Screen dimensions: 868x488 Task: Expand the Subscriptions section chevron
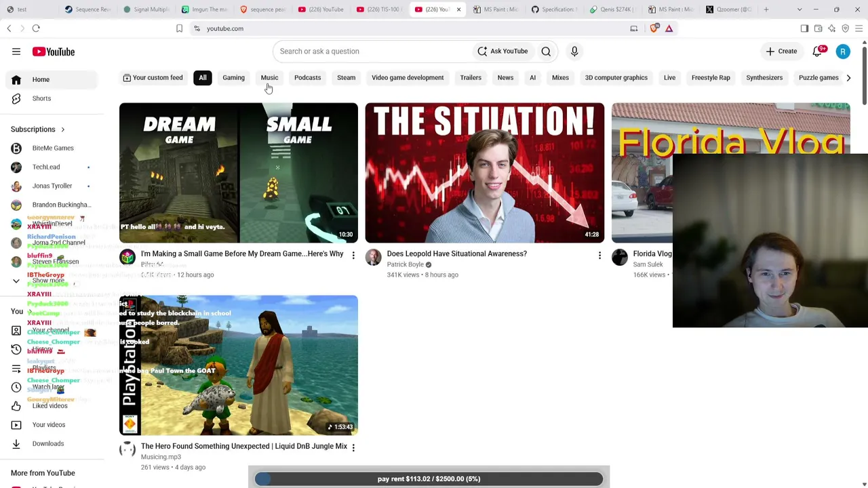tap(62, 129)
